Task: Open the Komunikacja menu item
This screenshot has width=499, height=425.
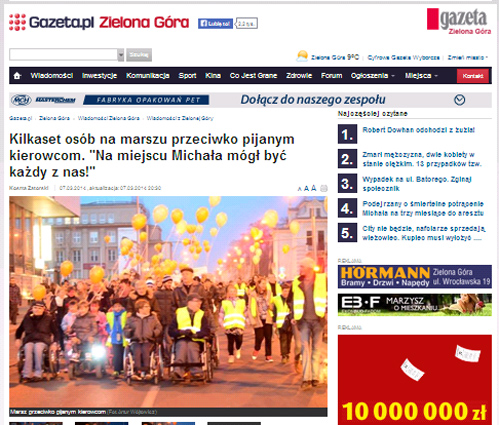Action: tap(148, 76)
